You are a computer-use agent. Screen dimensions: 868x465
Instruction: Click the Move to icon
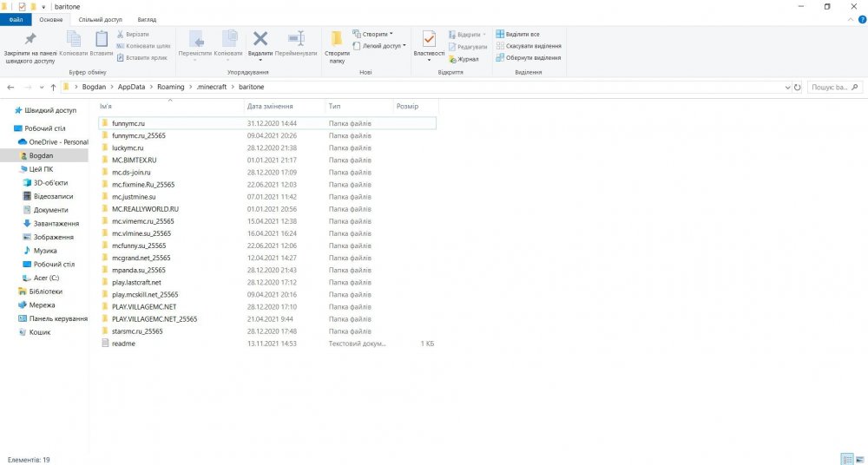195,39
